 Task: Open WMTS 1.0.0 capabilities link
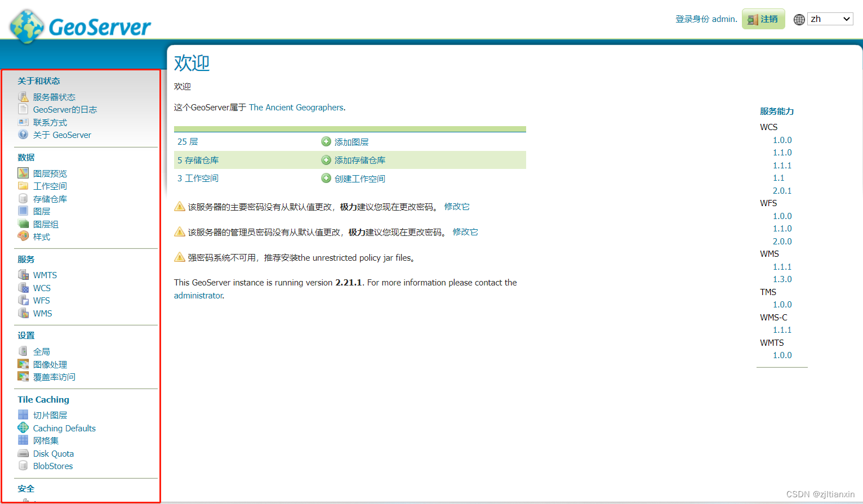pos(782,355)
